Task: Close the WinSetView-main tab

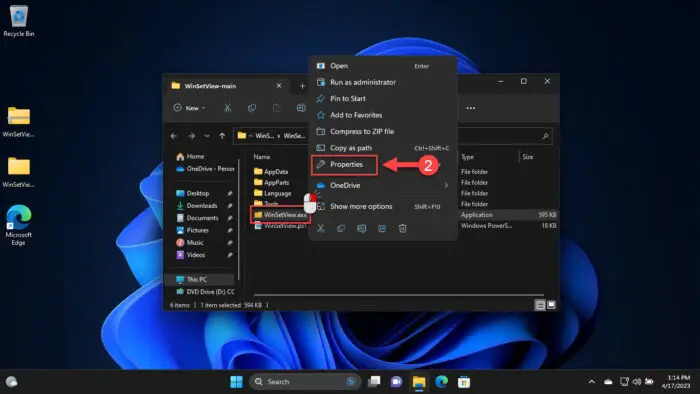Action: (279, 86)
